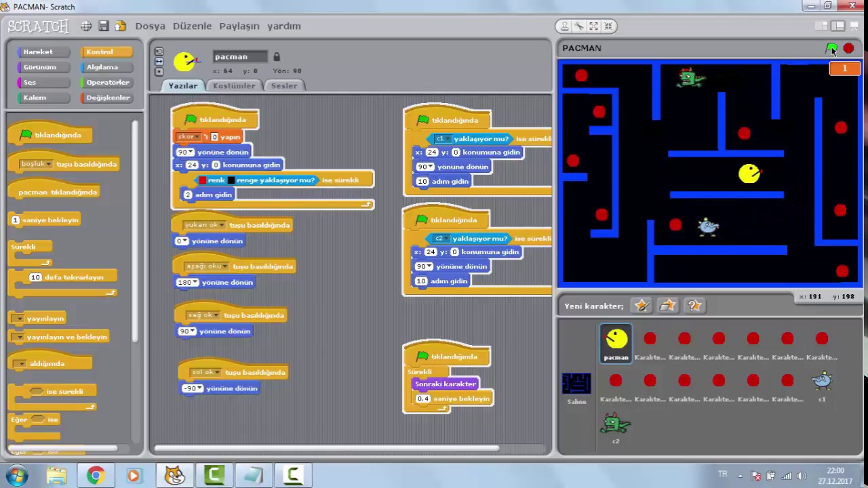Select the Duplicate stamp tool

pos(564,26)
